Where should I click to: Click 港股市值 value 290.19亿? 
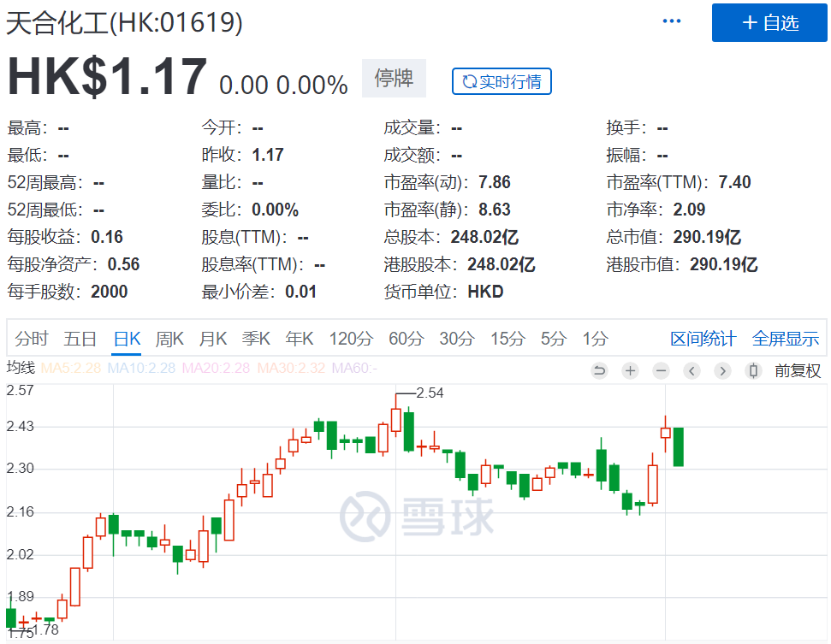click(724, 264)
